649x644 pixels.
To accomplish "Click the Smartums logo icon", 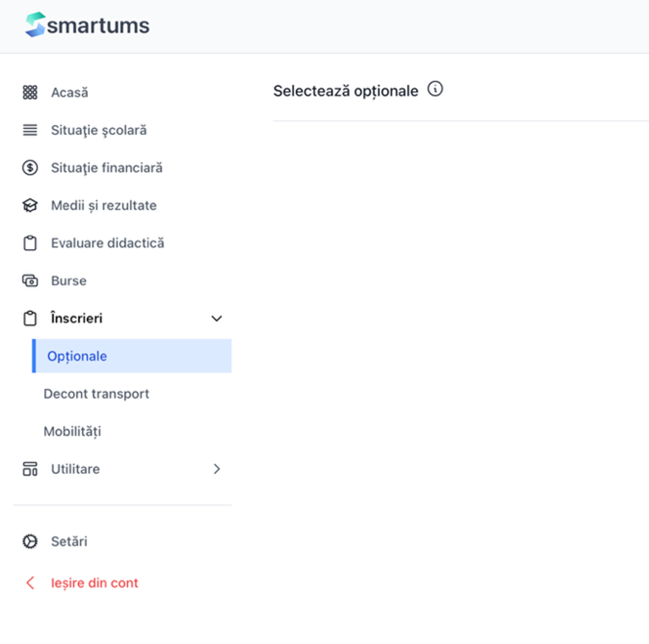I will 35,24.
